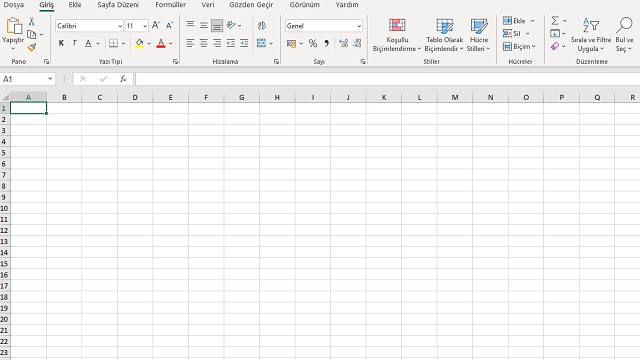Open Hizalama dialog launcher
The width and height of the screenshot is (640, 360).
pos(276,62)
